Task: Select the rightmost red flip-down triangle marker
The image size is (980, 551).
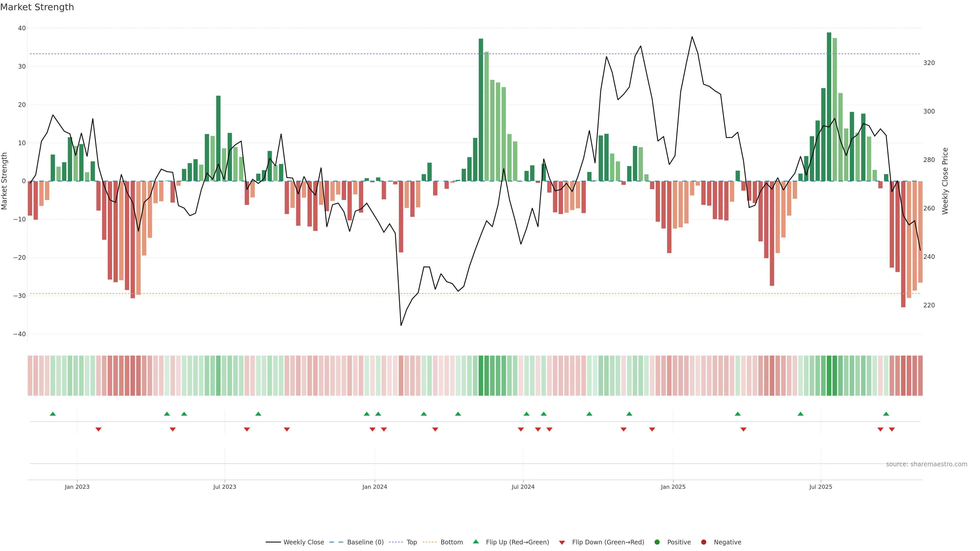Action: (x=892, y=429)
